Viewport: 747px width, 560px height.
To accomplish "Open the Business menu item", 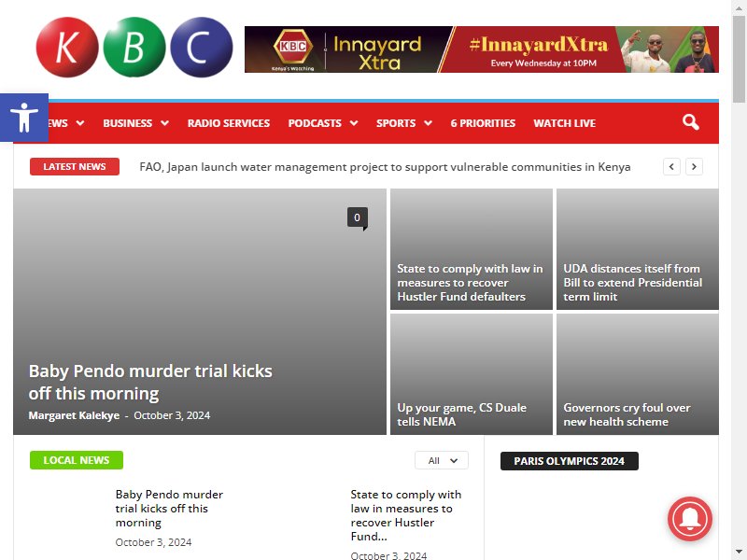I will (x=128, y=123).
